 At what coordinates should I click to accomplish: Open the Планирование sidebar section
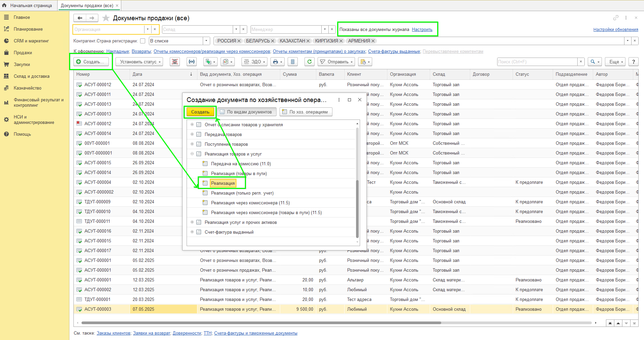(x=28, y=29)
